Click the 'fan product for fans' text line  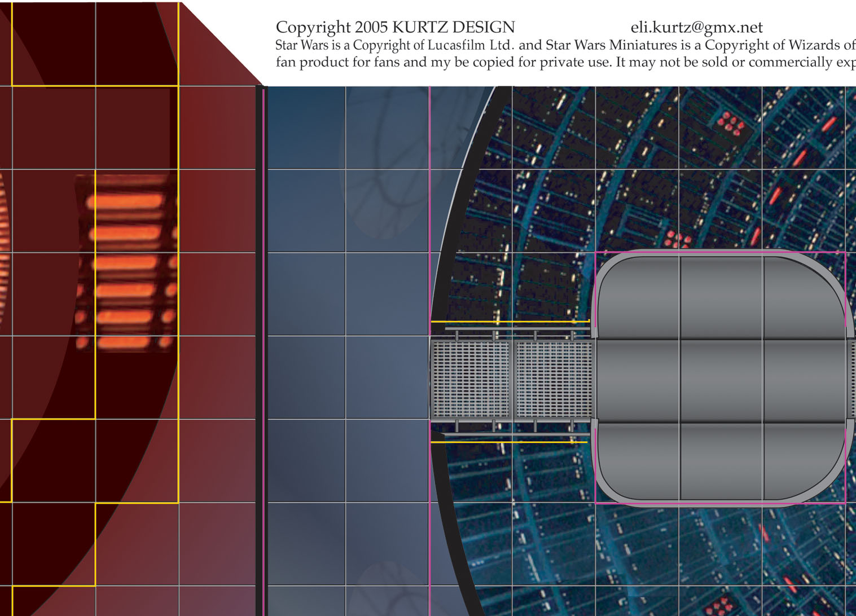[564, 62]
